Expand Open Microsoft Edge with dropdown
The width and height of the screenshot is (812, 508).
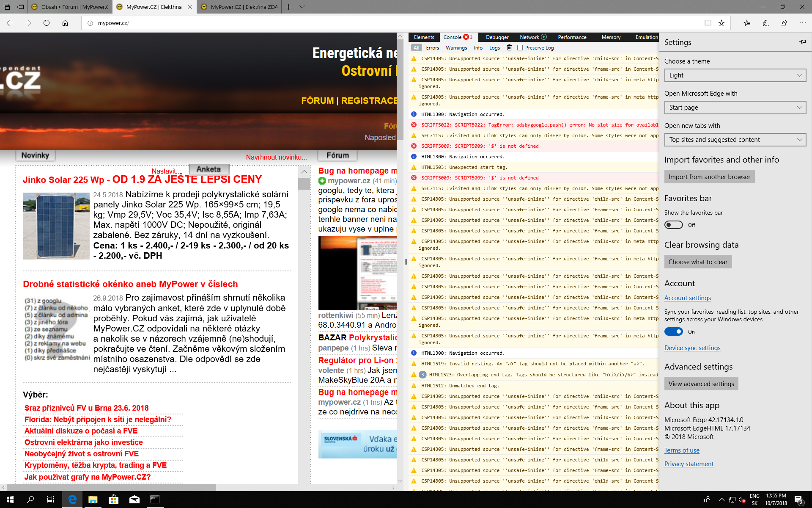coord(735,108)
